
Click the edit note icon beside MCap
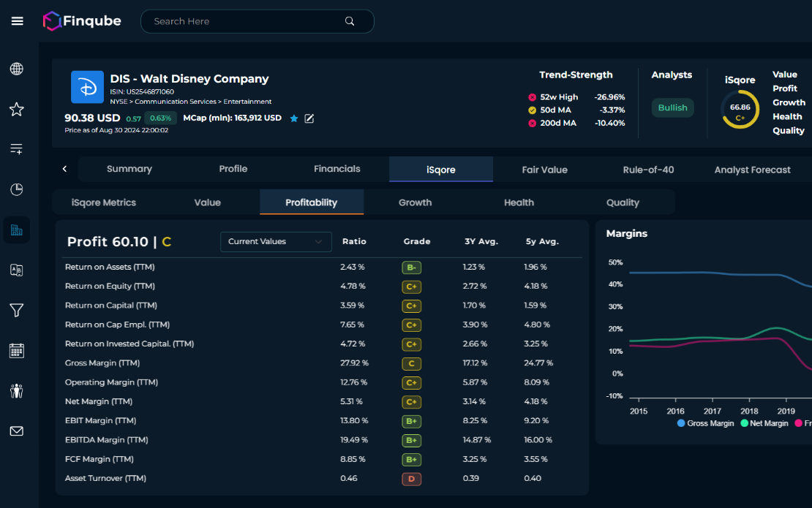[309, 118]
